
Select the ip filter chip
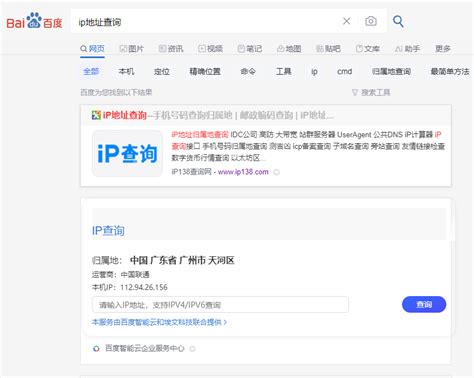pyautogui.click(x=314, y=72)
